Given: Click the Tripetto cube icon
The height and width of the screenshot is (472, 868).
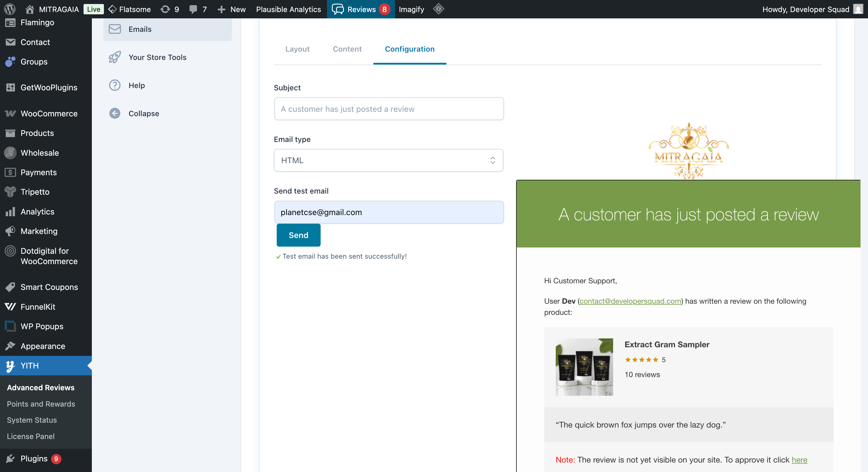Looking at the screenshot, I should click(x=10, y=192).
